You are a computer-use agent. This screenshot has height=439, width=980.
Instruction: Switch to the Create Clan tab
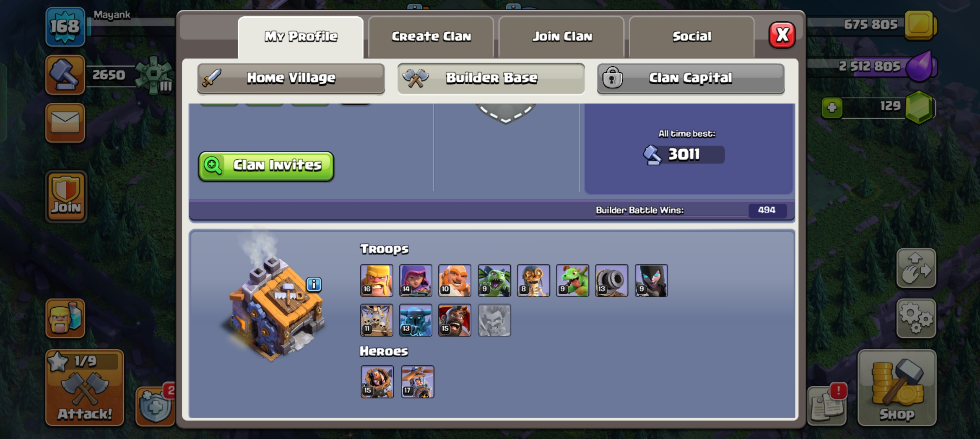[431, 37]
